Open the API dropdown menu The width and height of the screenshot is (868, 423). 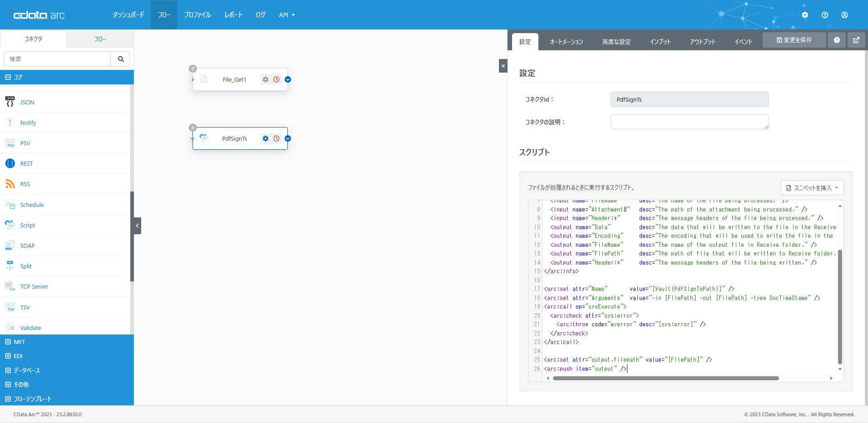[x=287, y=15]
